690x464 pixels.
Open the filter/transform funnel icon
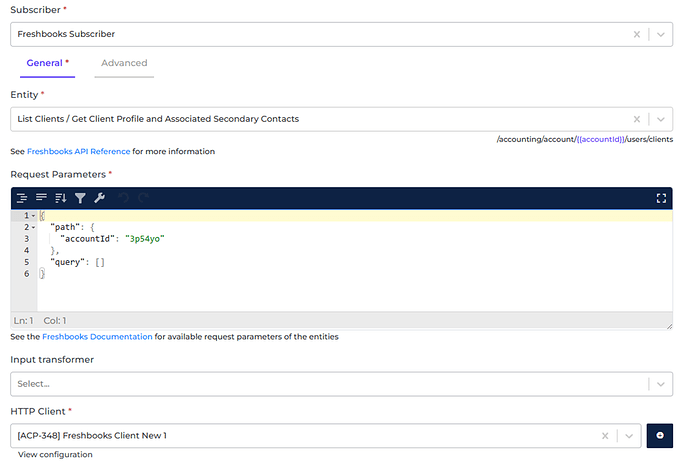[x=80, y=198]
